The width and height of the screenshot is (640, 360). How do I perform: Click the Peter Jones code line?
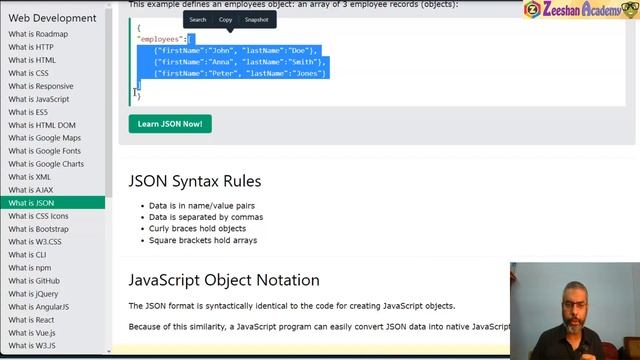240,73
